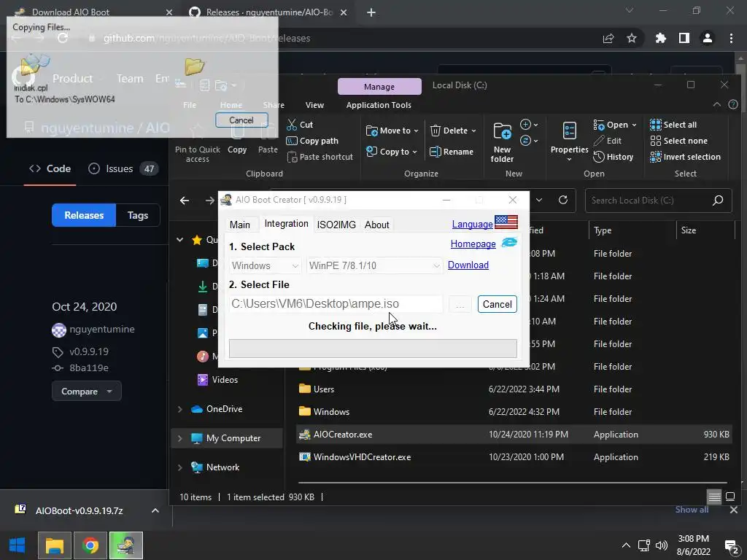Click Paste shortcut in the ribbon
Viewport: 747px width, 560px height.
320,157
